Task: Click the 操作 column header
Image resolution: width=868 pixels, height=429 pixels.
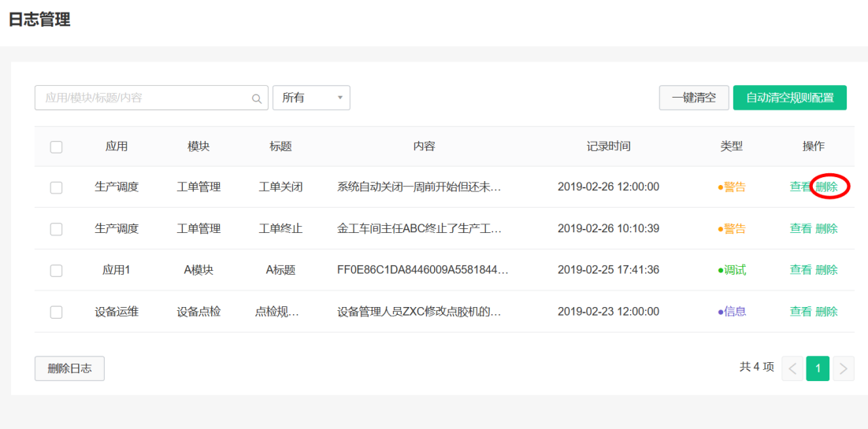Action: click(814, 146)
